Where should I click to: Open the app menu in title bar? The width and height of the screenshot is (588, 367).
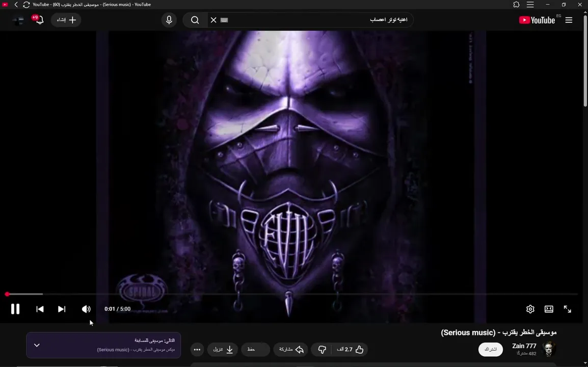[530, 5]
